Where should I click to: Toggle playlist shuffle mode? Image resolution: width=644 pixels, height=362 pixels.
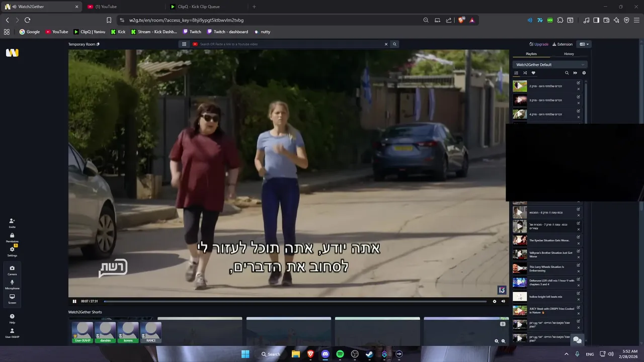click(x=525, y=73)
